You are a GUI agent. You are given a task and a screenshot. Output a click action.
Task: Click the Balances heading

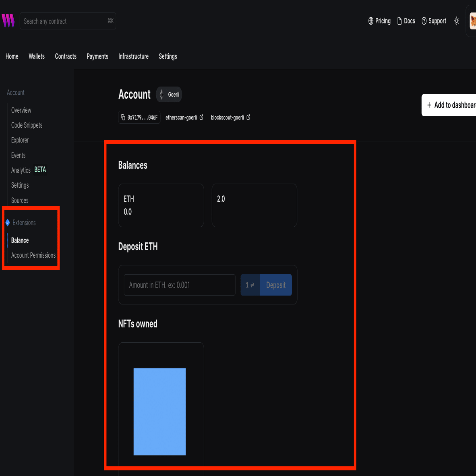(132, 165)
